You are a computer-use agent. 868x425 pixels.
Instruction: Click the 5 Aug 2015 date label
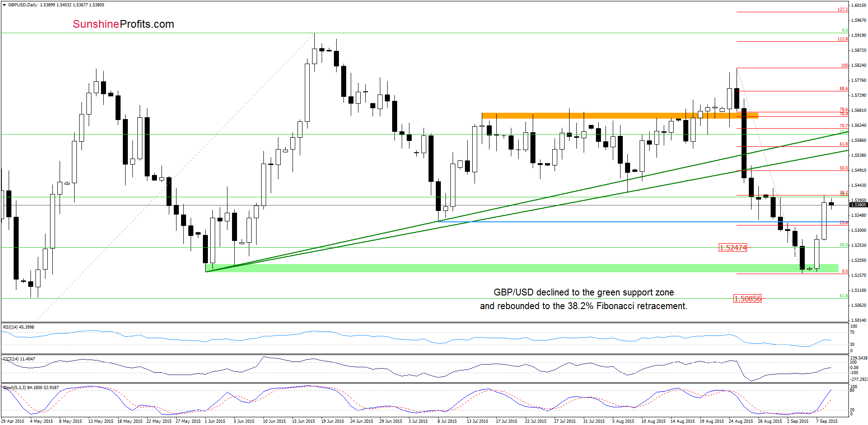click(x=623, y=421)
